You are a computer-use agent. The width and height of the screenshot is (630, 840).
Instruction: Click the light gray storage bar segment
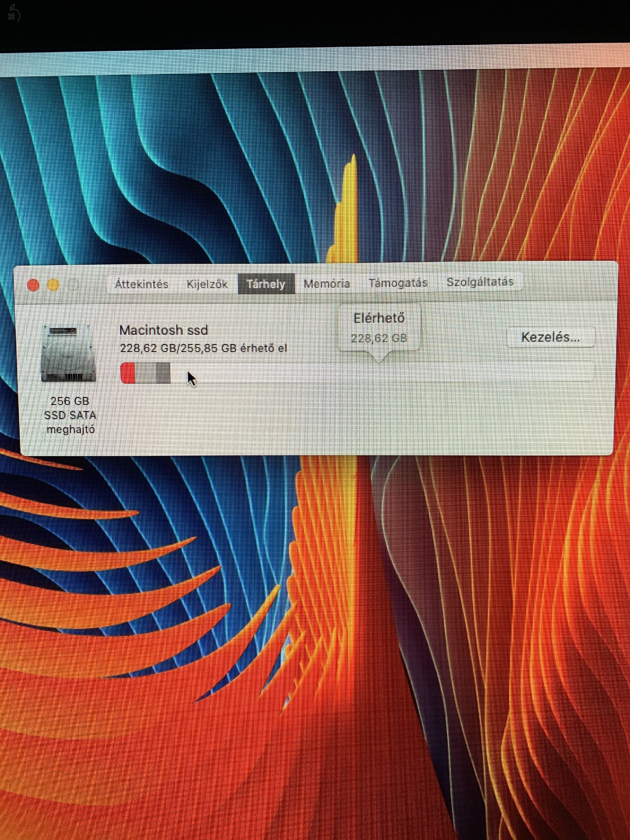click(145, 373)
